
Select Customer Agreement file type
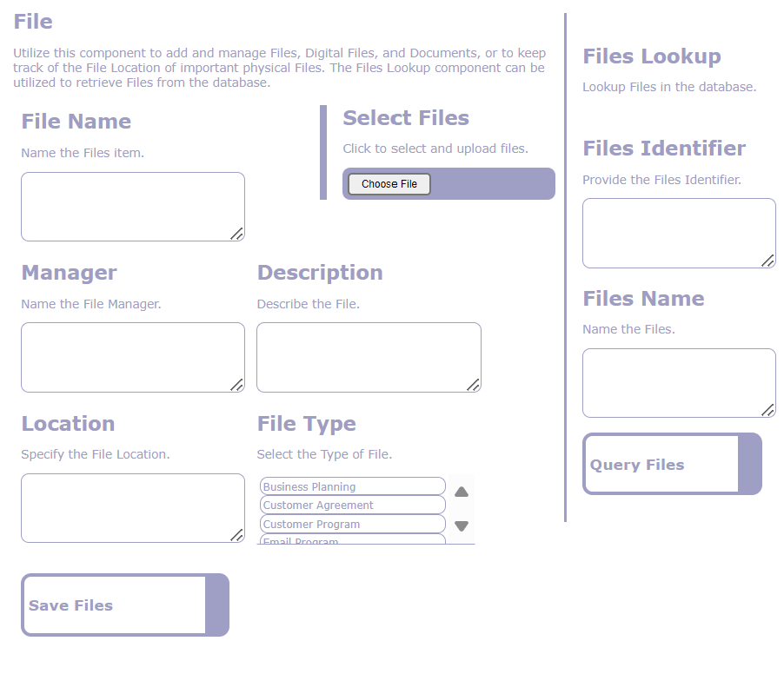click(352, 505)
